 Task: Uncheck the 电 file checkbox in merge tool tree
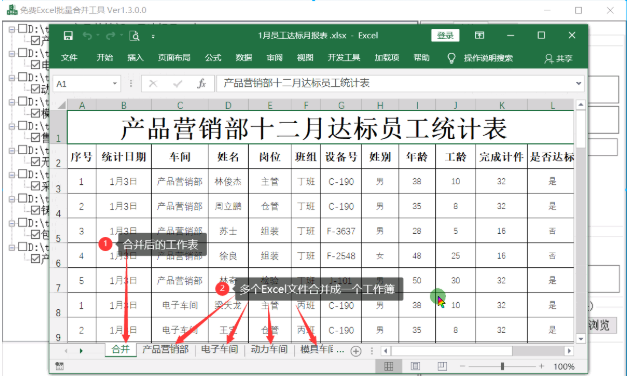point(35,65)
